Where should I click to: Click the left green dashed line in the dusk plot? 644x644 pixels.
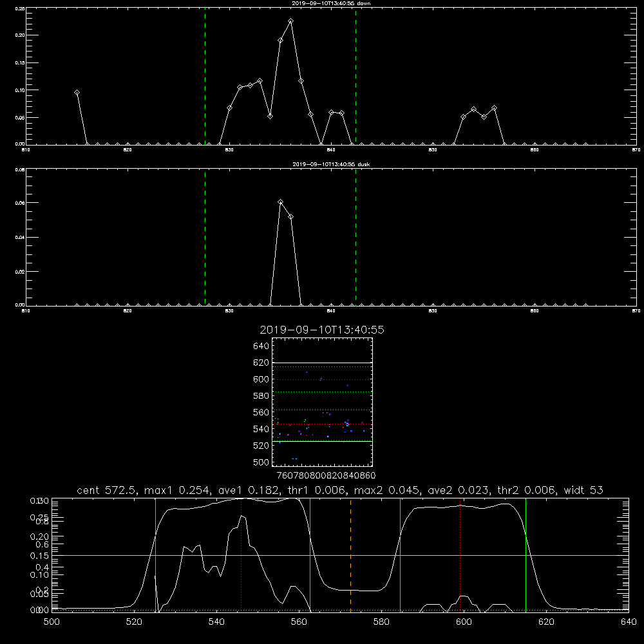click(205, 237)
